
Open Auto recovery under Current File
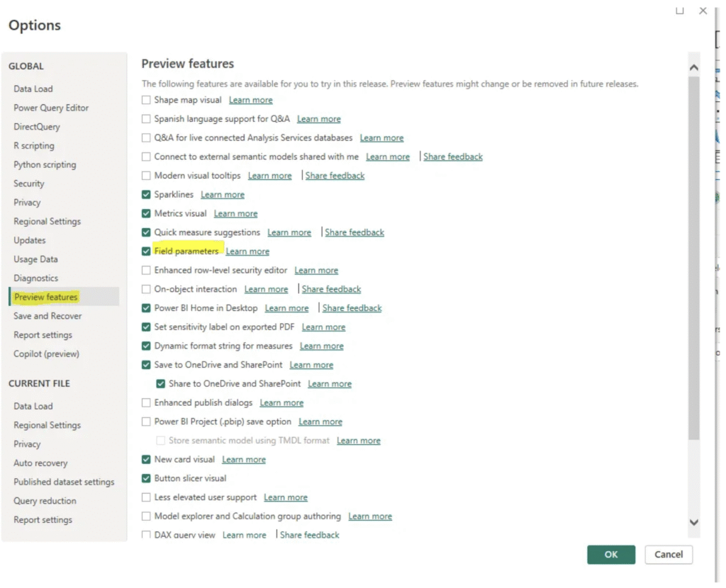pyautogui.click(x=40, y=463)
